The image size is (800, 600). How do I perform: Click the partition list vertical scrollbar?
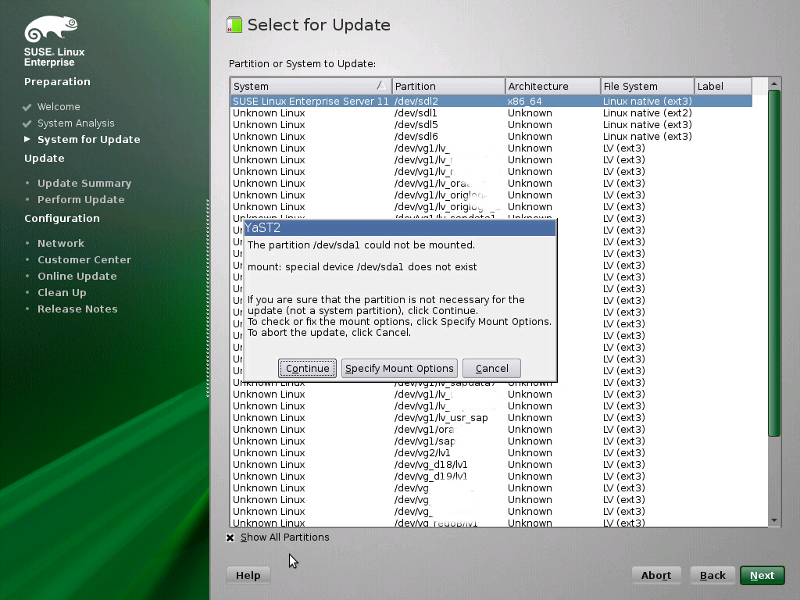click(x=774, y=300)
